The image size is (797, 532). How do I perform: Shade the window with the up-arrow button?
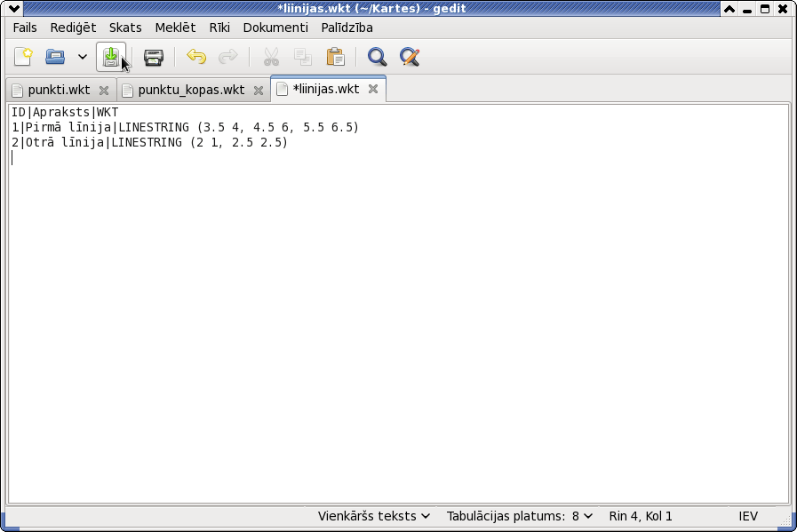pos(729,9)
